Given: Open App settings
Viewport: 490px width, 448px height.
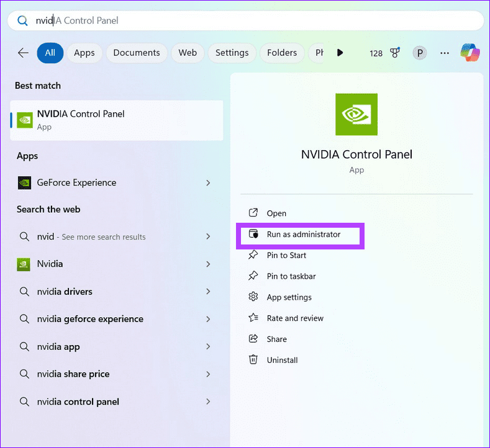Looking at the screenshot, I should [289, 297].
